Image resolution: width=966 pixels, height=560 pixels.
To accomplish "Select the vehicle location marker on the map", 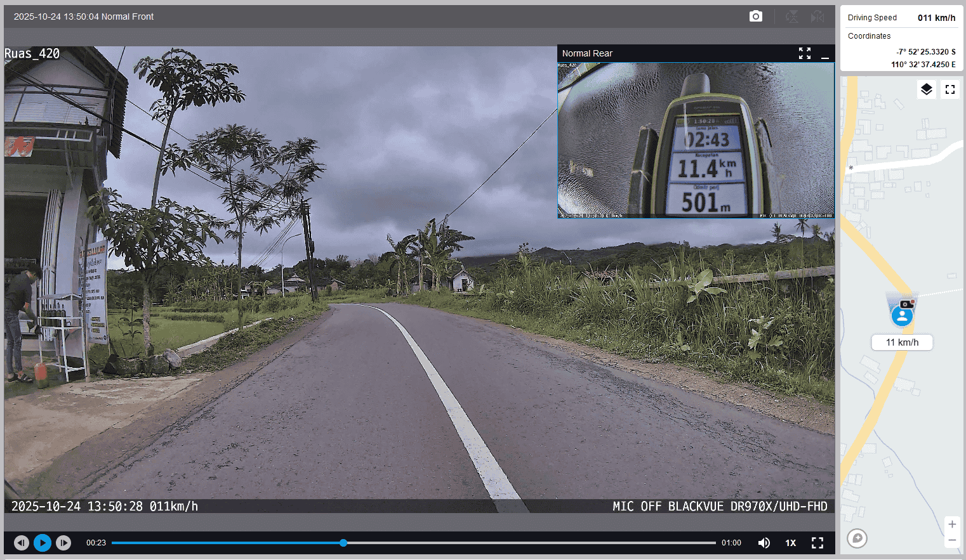I will point(902,315).
